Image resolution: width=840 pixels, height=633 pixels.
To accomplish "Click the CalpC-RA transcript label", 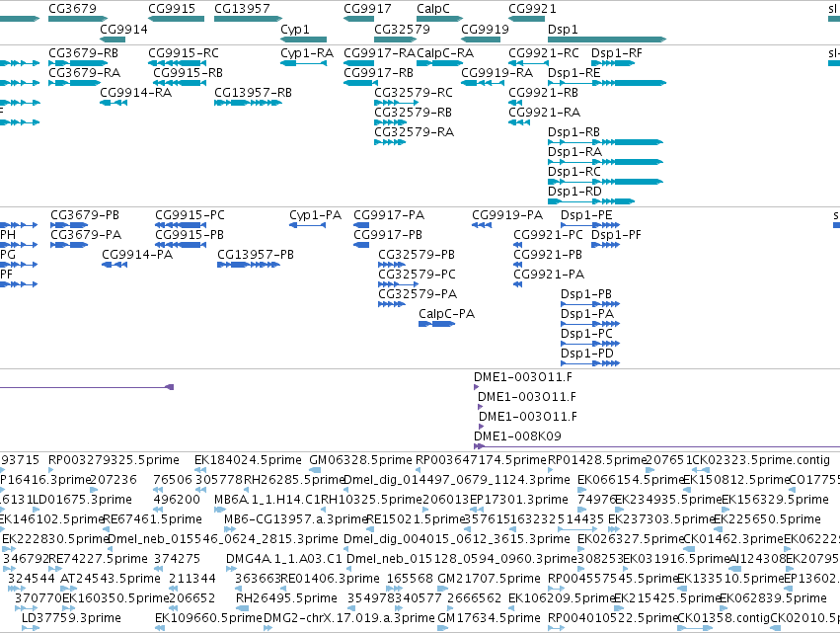I will [444, 53].
